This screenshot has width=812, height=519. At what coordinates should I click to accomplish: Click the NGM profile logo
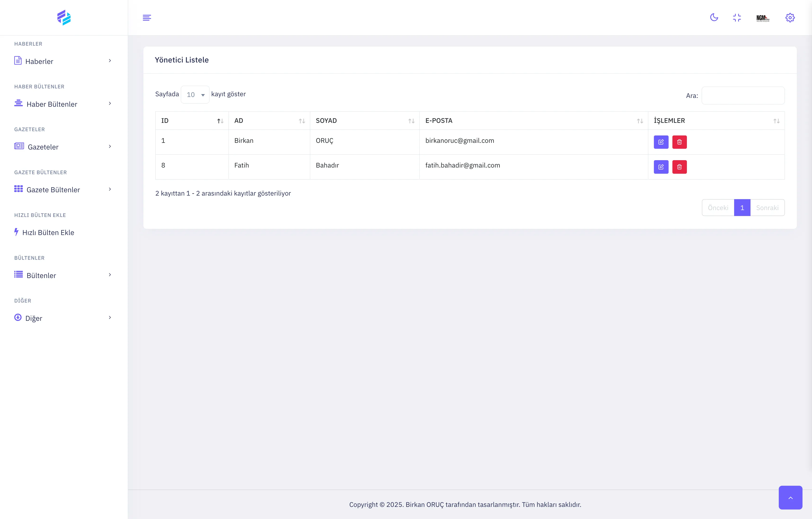point(763,18)
